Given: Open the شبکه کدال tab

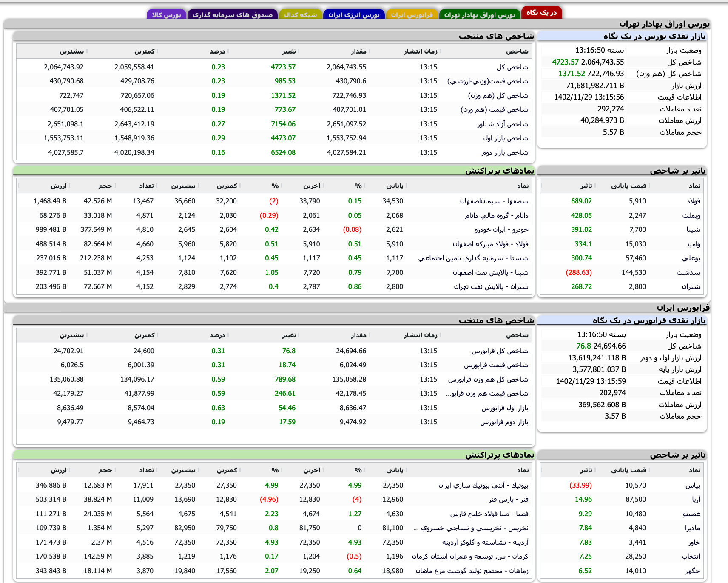Looking at the screenshot, I should coord(301,14).
